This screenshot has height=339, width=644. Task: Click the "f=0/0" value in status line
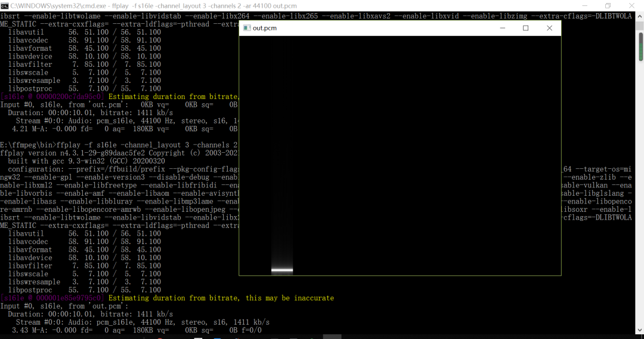point(252,330)
